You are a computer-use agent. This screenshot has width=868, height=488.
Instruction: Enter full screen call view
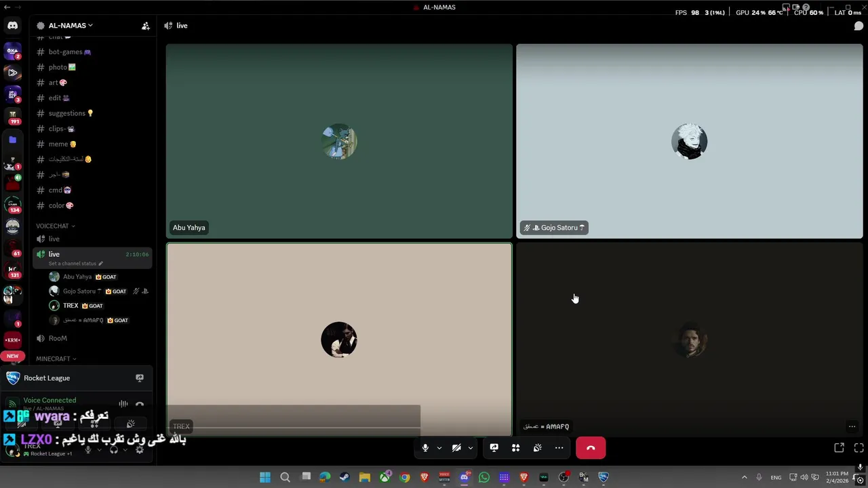coord(859,448)
